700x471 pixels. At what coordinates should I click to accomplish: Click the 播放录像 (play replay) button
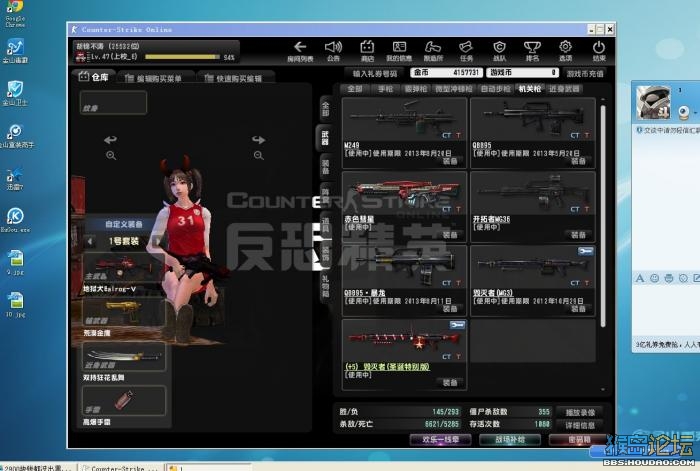point(580,412)
